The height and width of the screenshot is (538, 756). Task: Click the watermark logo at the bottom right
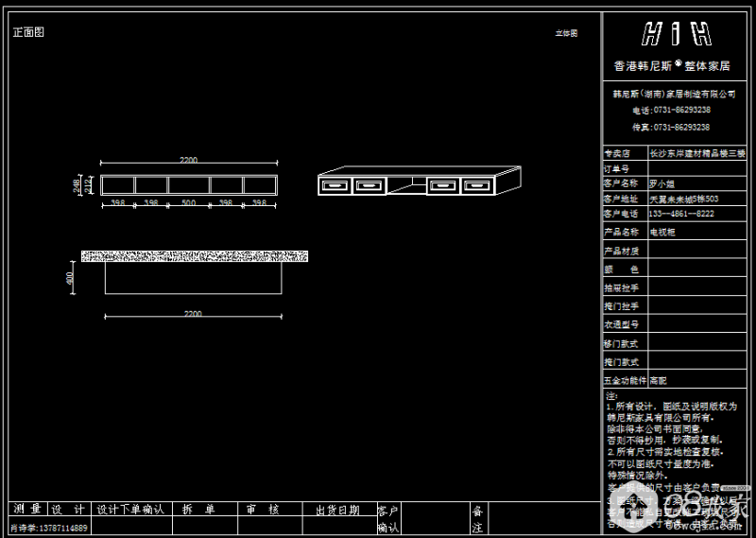point(704,508)
